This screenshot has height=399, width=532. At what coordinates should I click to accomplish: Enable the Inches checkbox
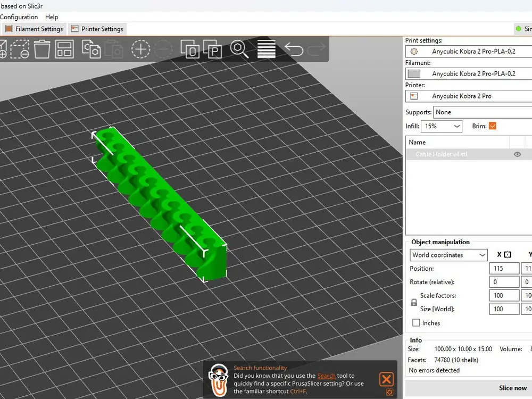tap(416, 323)
